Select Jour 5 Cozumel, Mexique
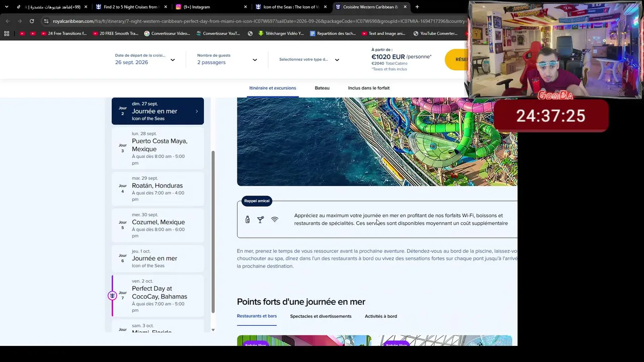Screen dimensions: 644x362 pos(157,225)
